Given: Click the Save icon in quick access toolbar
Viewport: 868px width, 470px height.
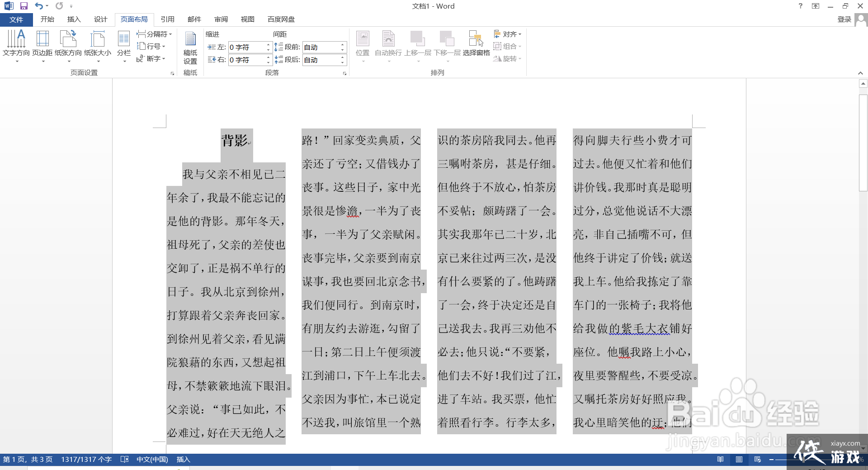Looking at the screenshot, I should tap(24, 6).
